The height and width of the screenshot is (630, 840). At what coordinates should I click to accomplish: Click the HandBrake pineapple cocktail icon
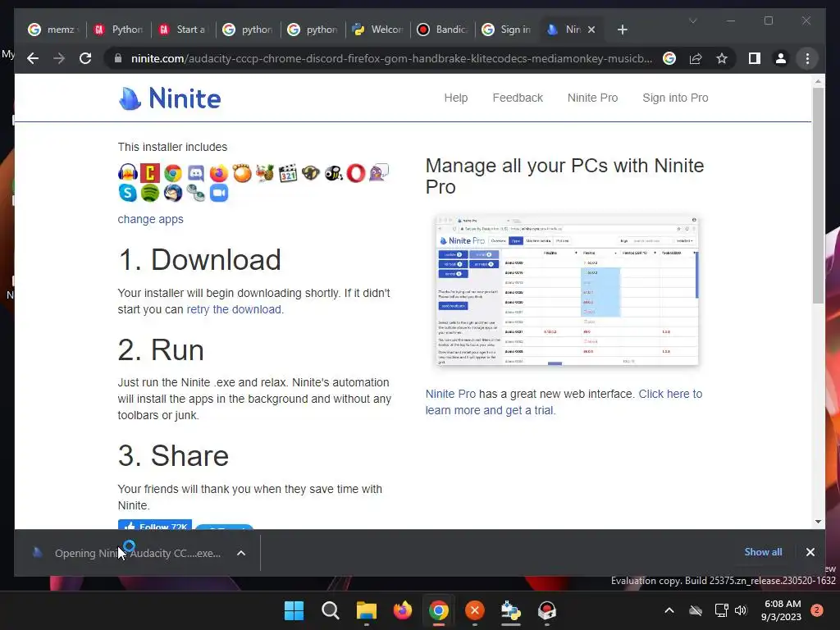(x=265, y=172)
